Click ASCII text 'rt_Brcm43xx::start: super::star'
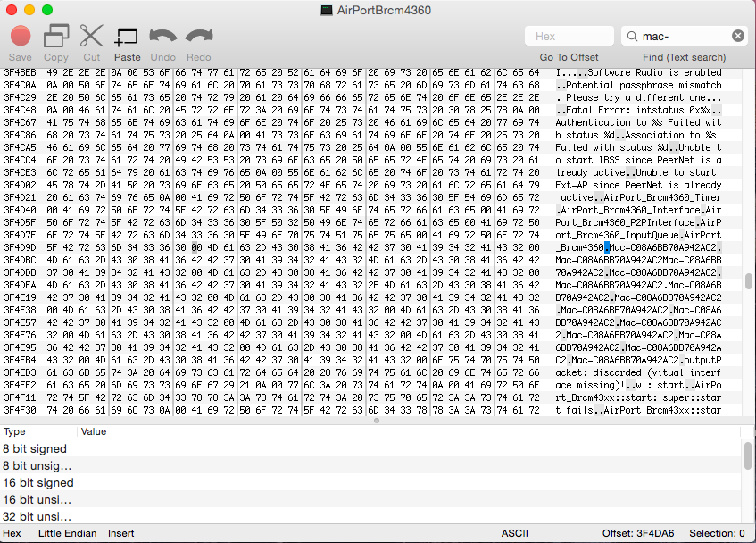 point(638,397)
